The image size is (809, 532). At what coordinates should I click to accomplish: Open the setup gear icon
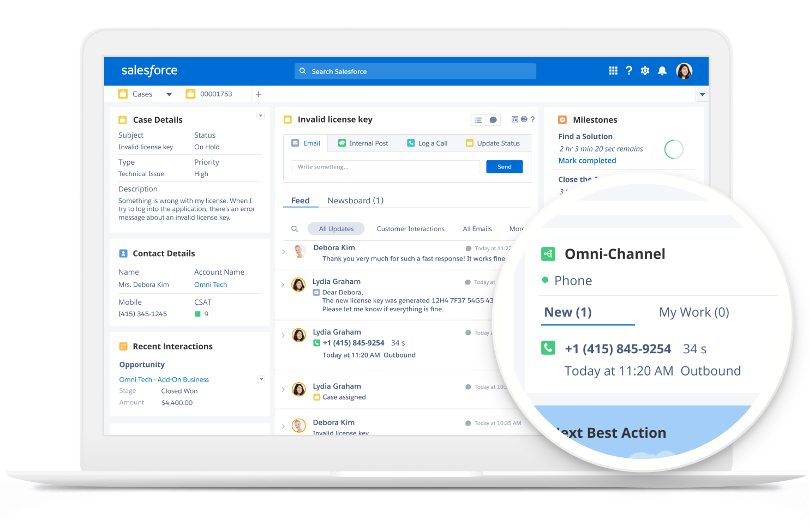pos(645,71)
